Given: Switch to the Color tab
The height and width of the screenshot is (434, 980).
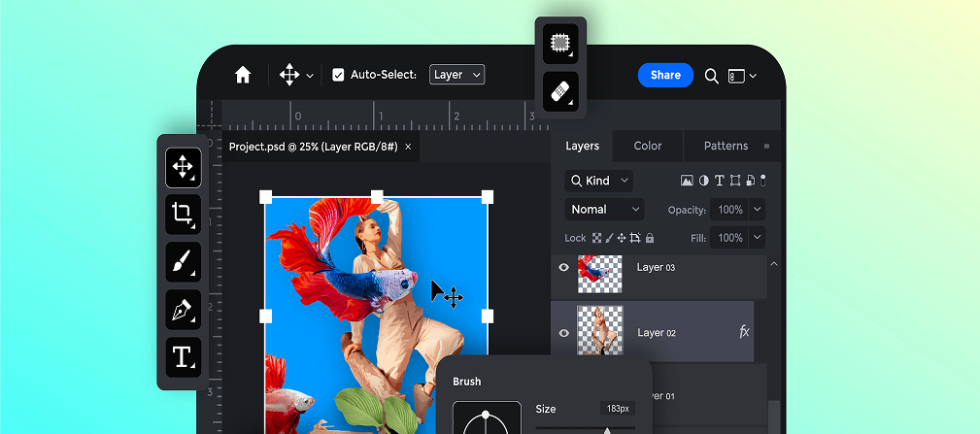Looking at the screenshot, I should 648,146.
